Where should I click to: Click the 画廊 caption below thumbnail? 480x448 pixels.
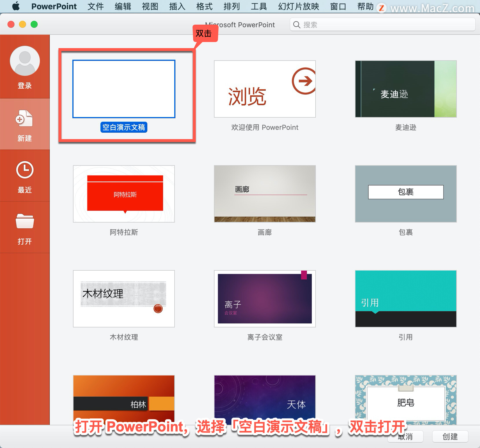[x=265, y=232]
